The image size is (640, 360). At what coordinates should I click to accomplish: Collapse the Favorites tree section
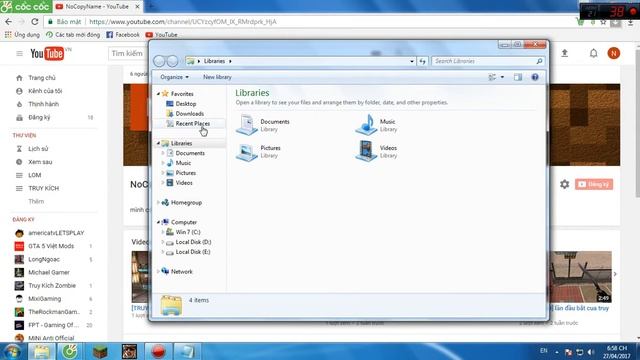pyautogui.click(x=158, y=94)
